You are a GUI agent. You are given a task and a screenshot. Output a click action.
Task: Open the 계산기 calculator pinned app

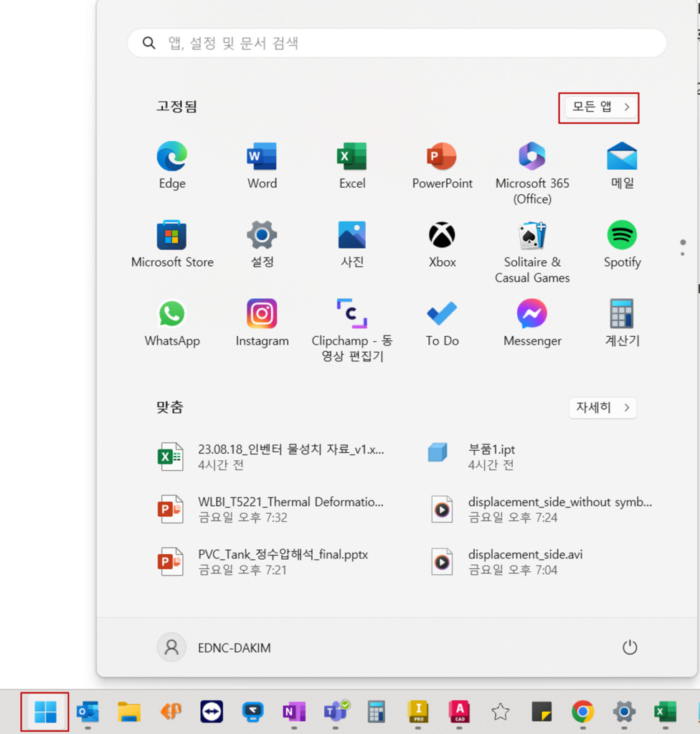click(x=622, y=323)
